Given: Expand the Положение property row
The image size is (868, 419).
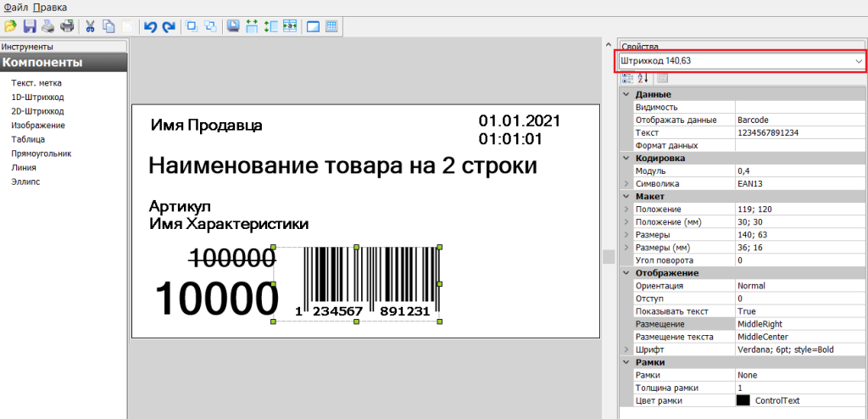Looking at the screenshot, I should click(x=626, y=209).
